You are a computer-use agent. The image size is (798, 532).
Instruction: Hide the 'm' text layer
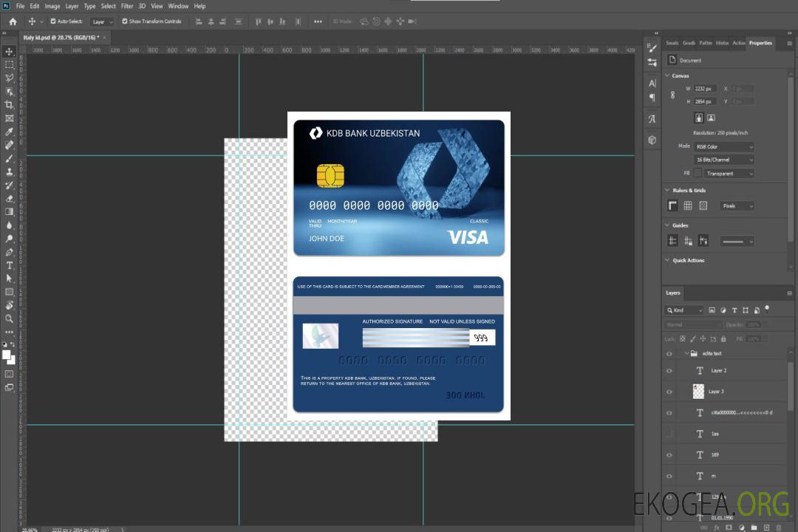tap(669, 476)
